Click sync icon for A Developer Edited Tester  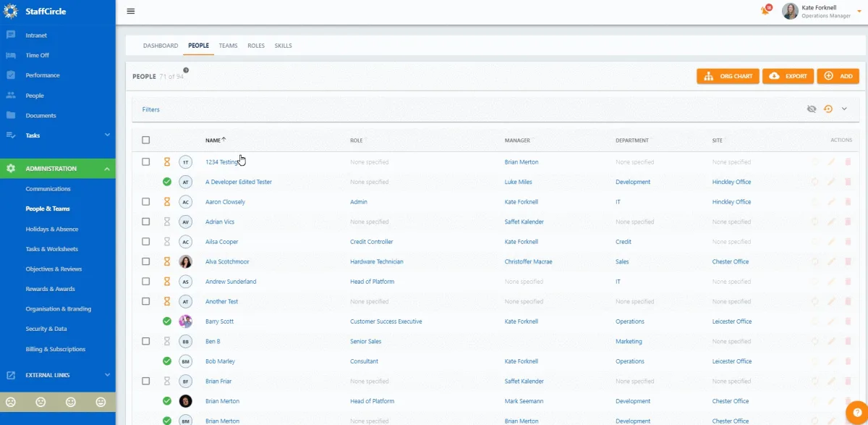click(815, 182)
